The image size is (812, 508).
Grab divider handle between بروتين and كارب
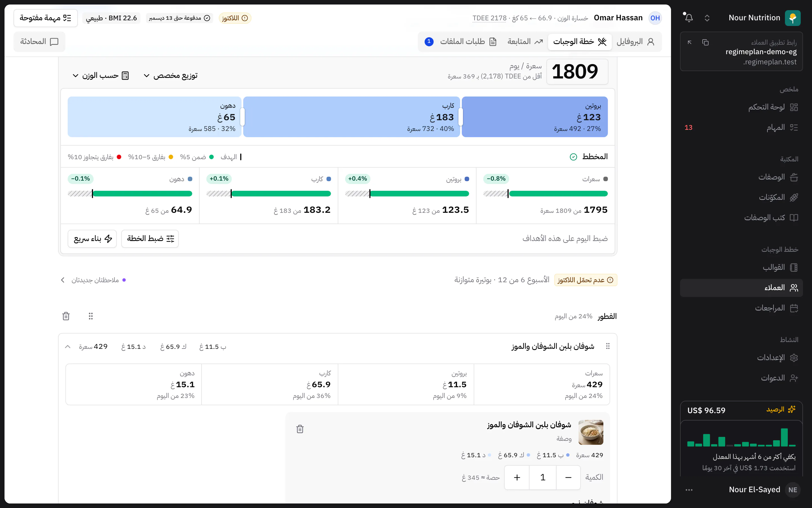point(460,117)
